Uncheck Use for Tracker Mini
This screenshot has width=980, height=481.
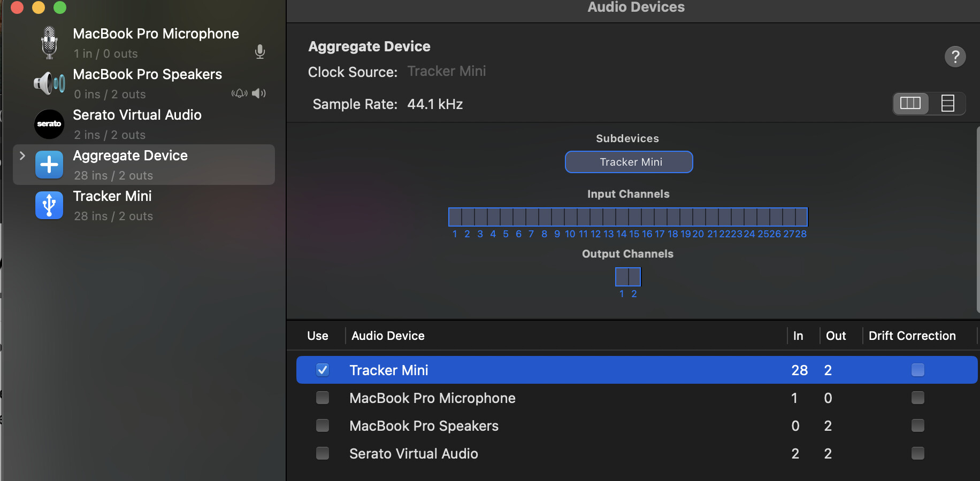323,370
